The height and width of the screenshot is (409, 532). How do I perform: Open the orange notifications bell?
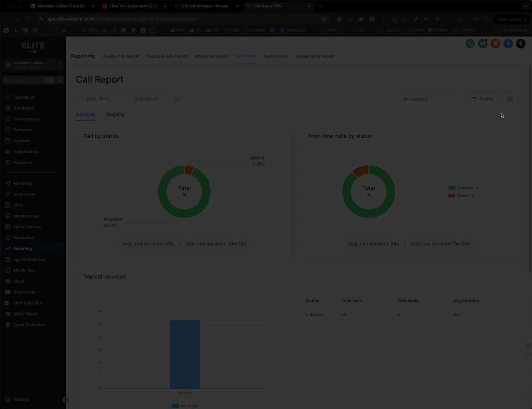click(x=495, y=44)
